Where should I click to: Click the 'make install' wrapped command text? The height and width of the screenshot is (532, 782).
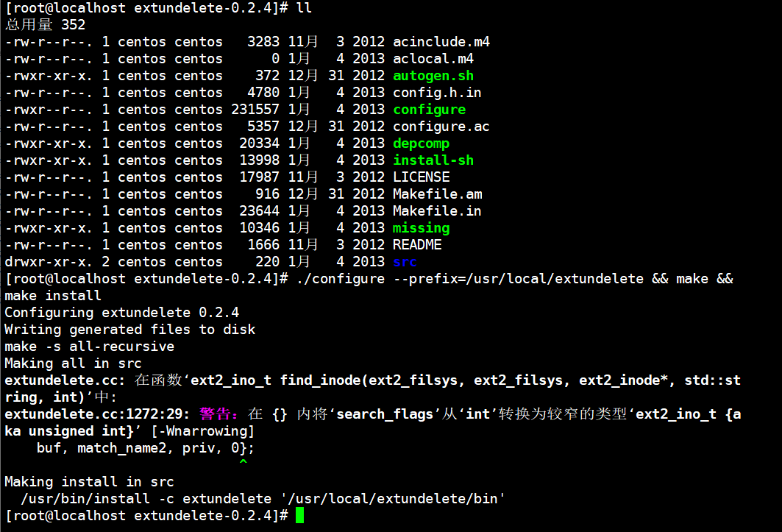53,296
